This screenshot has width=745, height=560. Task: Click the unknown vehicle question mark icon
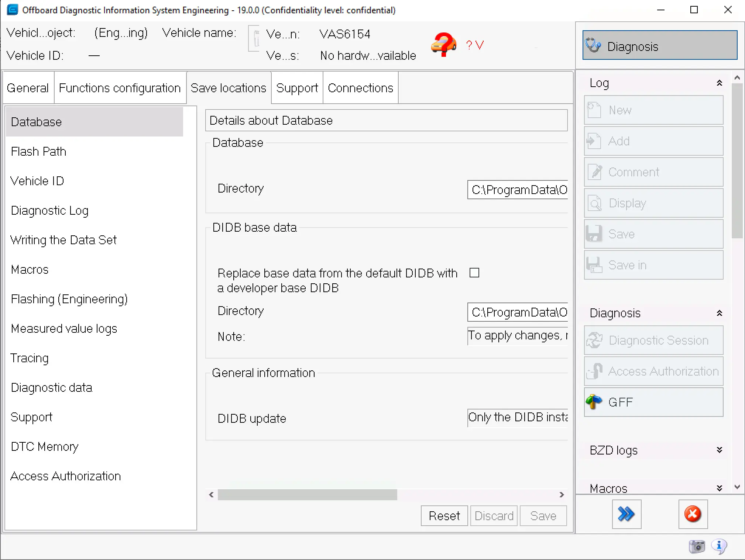tap(443, 44)
